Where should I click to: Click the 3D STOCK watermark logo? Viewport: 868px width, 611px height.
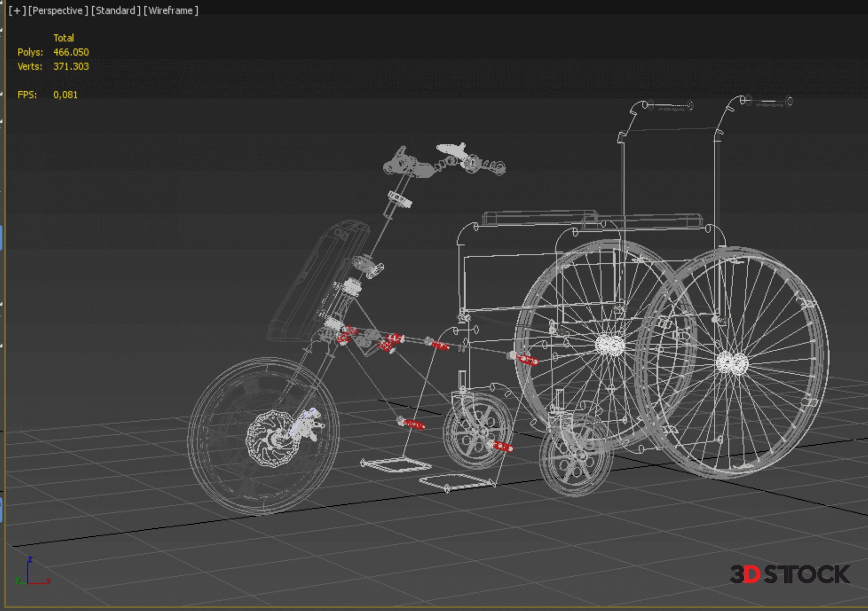point(789,574)
